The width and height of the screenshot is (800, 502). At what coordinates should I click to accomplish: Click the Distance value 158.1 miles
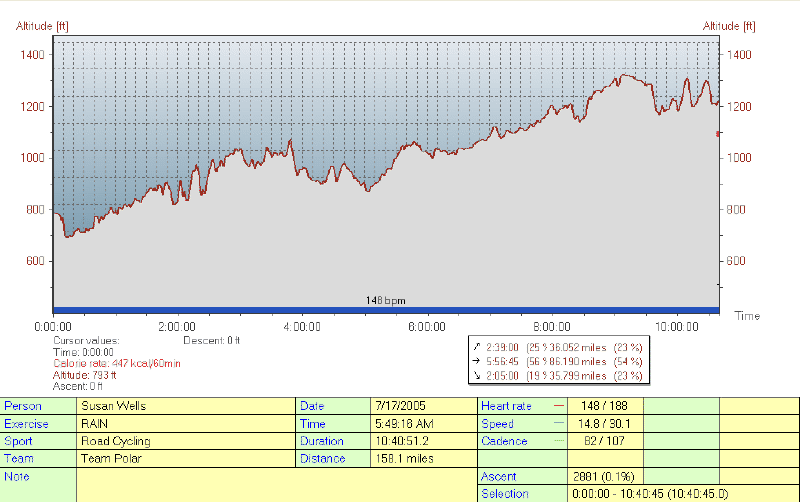pyautogui.click(x=422, y=458)
